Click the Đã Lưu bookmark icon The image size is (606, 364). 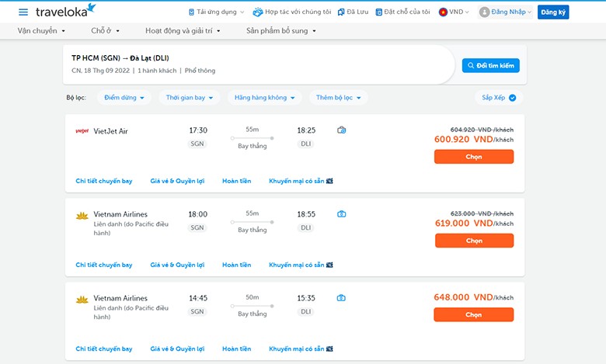[341, 12]
